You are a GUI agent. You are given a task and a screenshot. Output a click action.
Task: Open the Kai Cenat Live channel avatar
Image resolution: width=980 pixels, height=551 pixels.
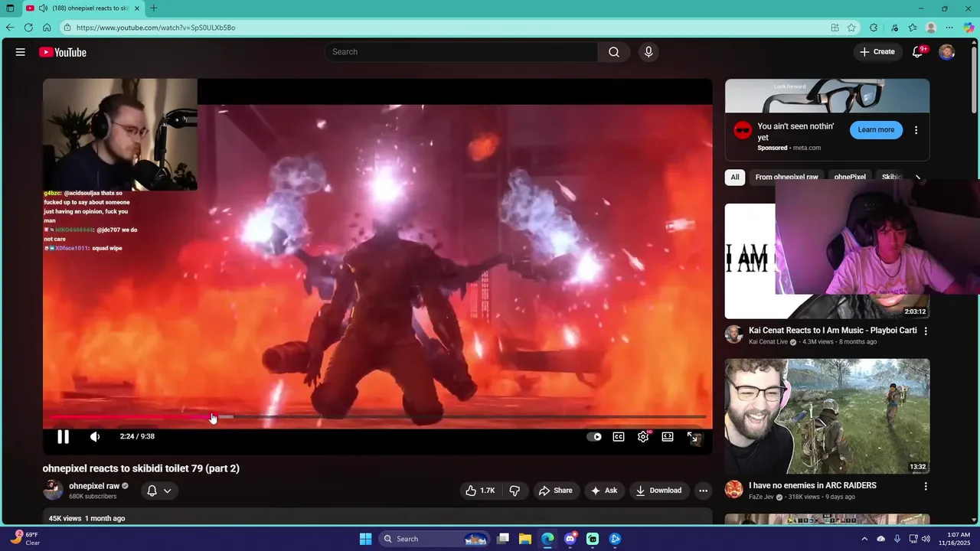tap(733, 334)
